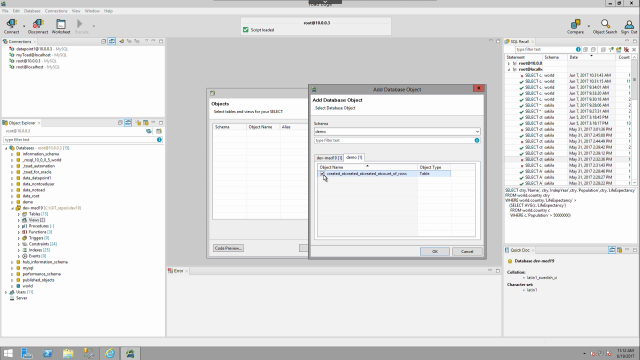Collapse root@localhost group in SQL Recall
Screen dimensions: 640x360
coord(509,69)
